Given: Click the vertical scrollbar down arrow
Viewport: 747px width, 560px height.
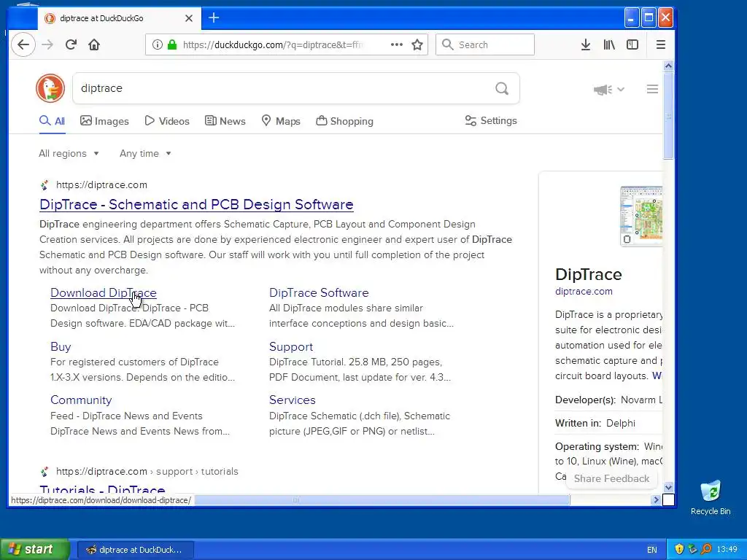Looking at the screenshot, I should click(668, 487).
